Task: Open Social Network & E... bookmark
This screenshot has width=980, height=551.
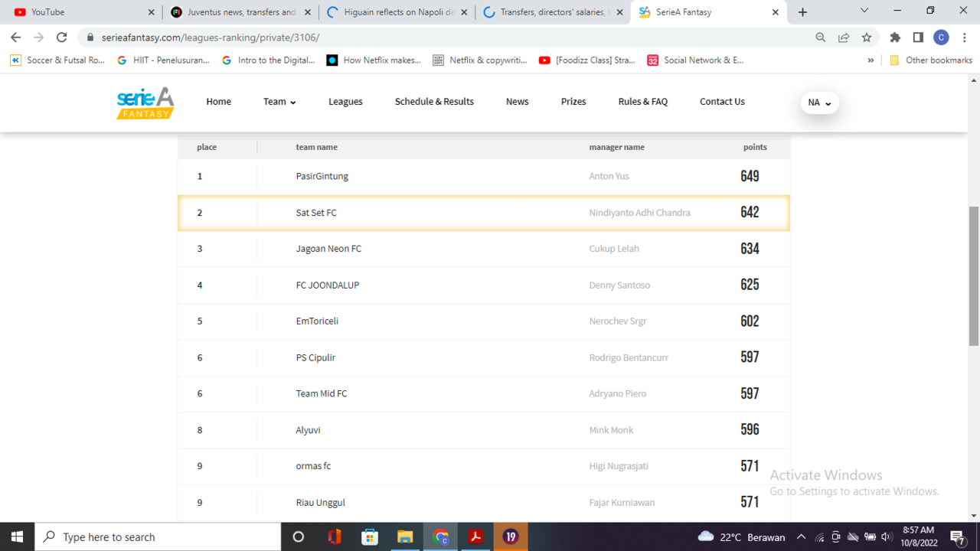Action: [x=695, y=60]
